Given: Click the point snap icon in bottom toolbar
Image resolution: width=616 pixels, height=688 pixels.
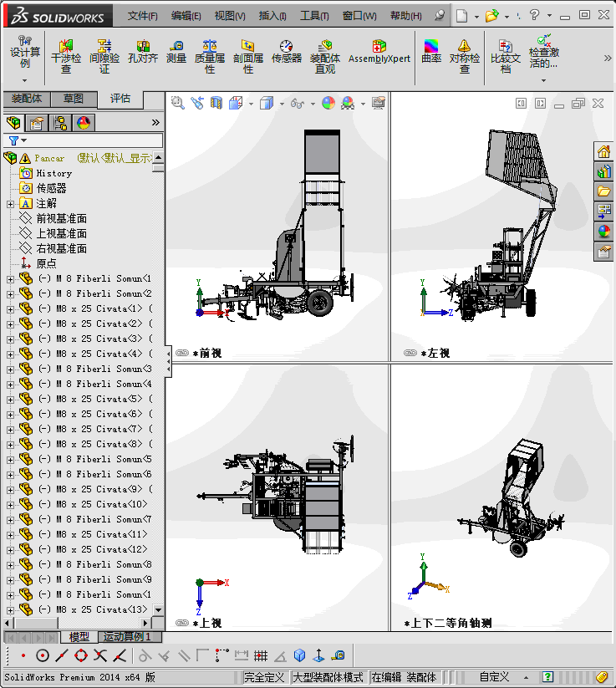Looking at the screenshot, I should pyautogui.click(x=23, y=655).
